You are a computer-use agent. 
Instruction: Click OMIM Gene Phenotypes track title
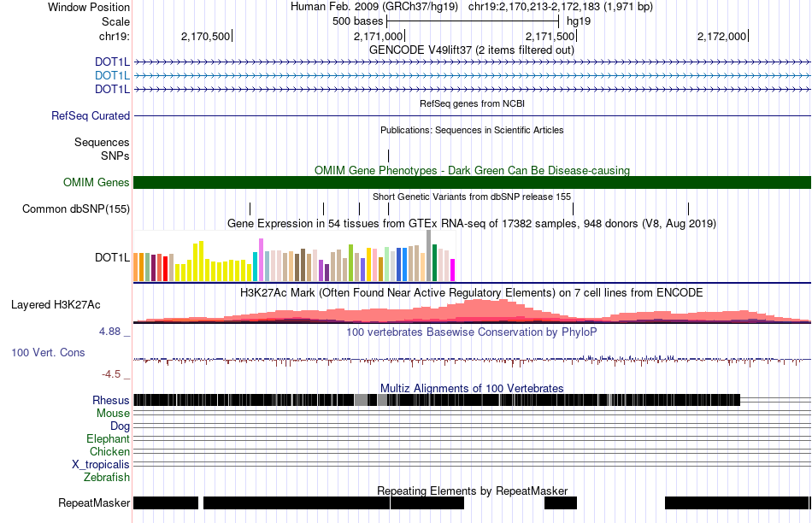tap(472, 170)
